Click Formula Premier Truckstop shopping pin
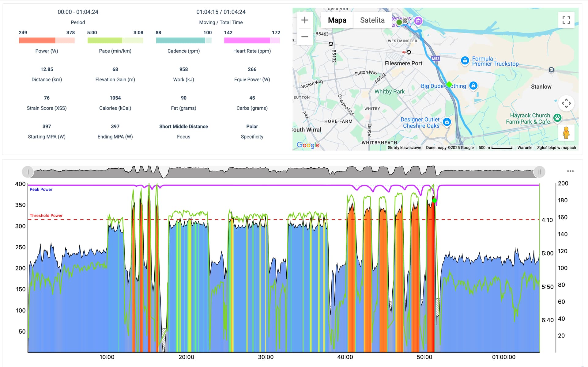588x367 pixels. tap(465, 60)
